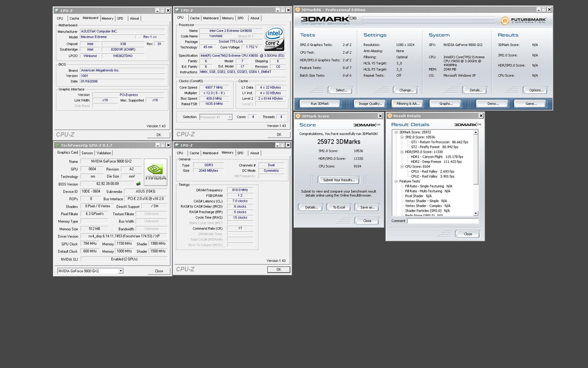Open System Details in 3DMark06
Screen dimensions: 588x368
click(476, 90)
